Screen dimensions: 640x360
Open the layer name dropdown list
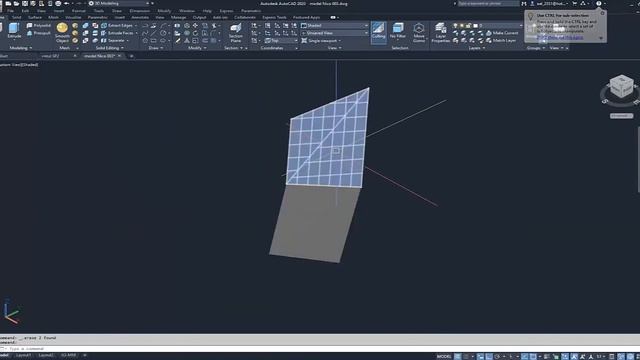coord(487,25)
